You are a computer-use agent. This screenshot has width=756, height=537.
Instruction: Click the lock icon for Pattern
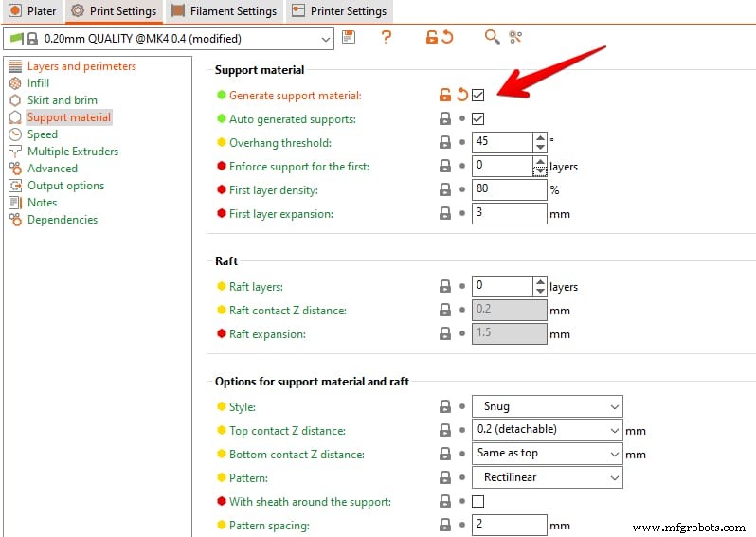click(444, 477)
